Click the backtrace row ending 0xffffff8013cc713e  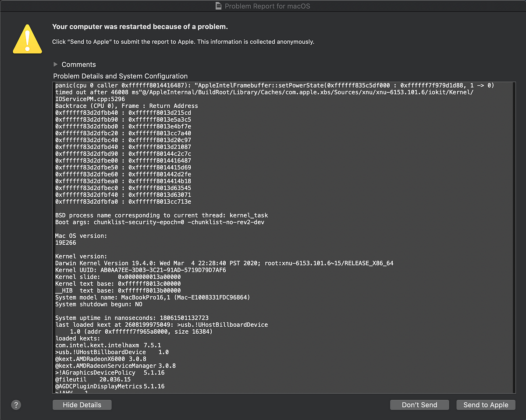tap(123, 201)
